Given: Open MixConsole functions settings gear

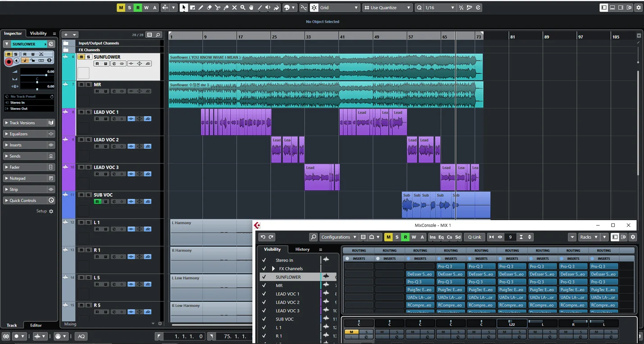Looking at the screenshot, I should point(633,237).
